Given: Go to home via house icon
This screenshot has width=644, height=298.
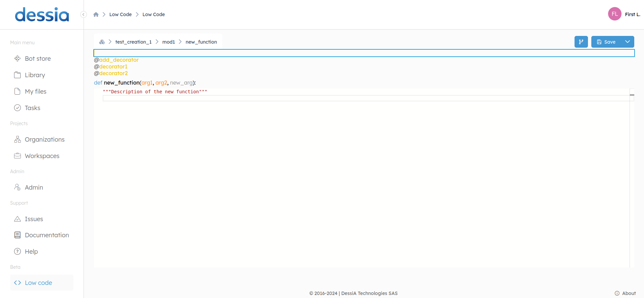Looking at the screenshot, I should click(96, 14).
